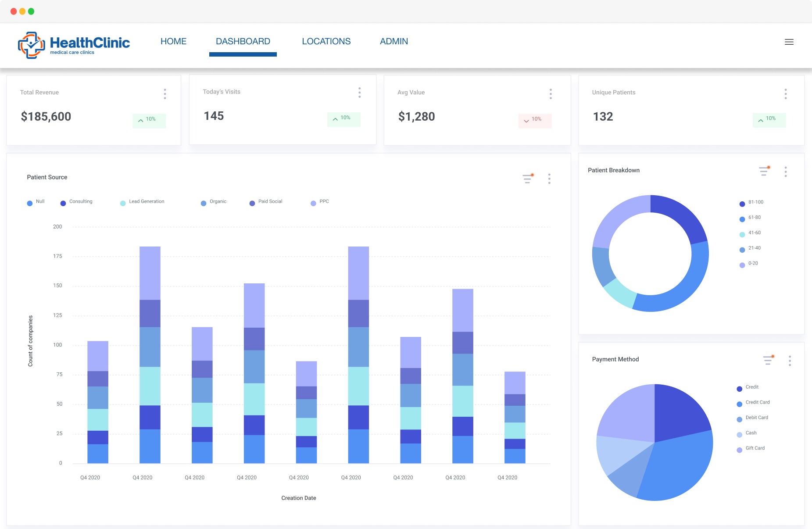Open the Patient Source options menu
This screenshot has width=812, height=529.
tap(549, 179)
